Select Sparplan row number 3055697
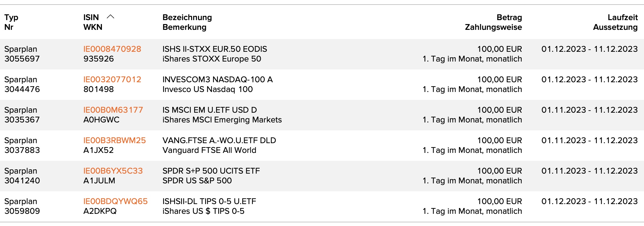 click(x=22, y=59)
